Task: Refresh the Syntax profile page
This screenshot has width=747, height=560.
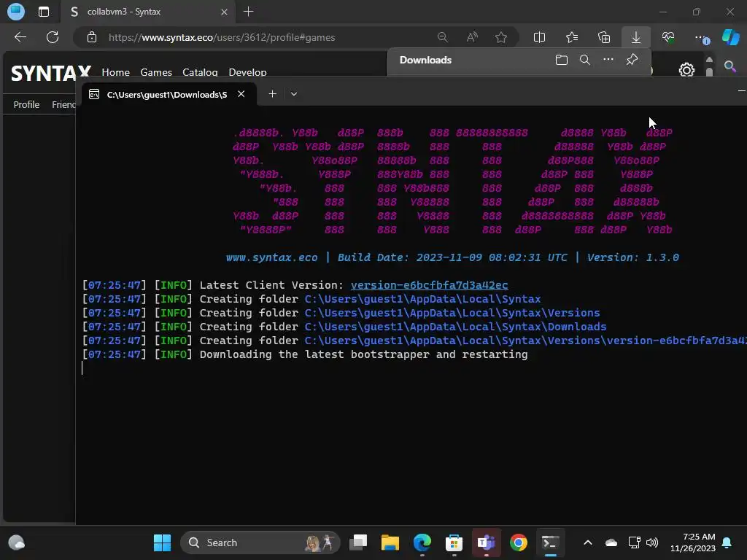Action: (x=53, y=37)
